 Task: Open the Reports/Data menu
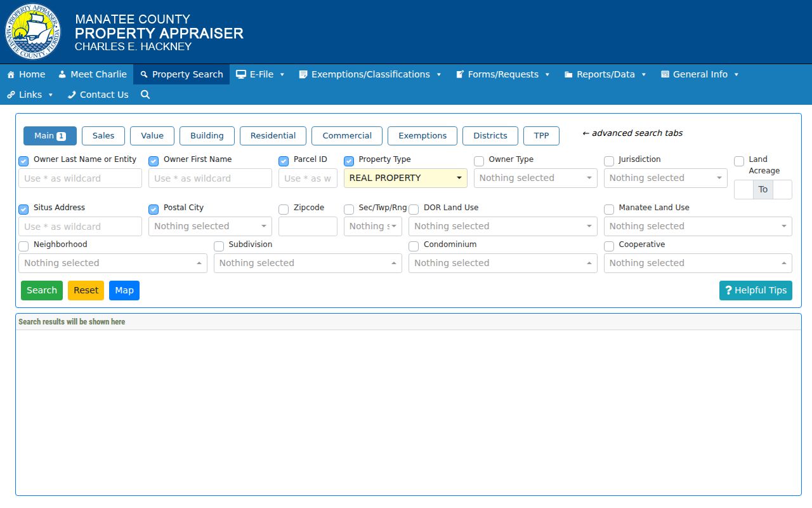(x=605, y=74)
